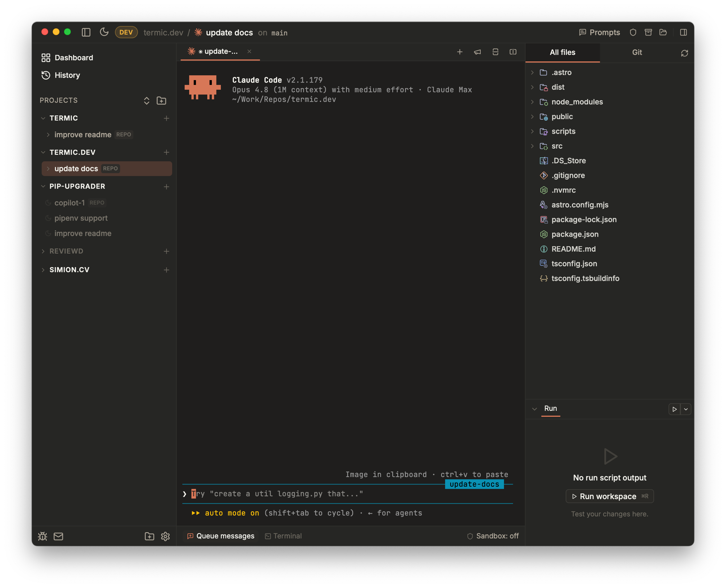
Task: Open the Prompts panel
Action: coord(599,32)
